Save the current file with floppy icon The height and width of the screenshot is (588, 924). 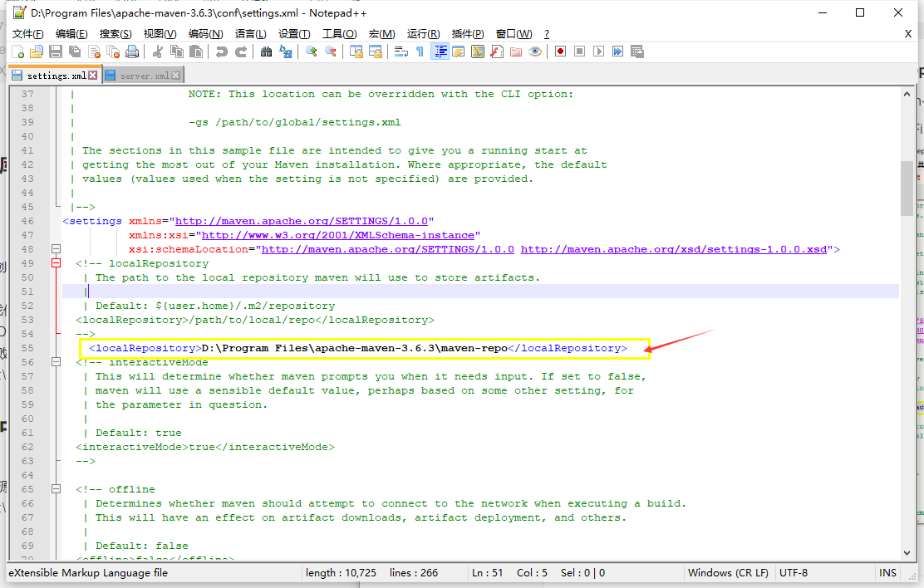56,51
